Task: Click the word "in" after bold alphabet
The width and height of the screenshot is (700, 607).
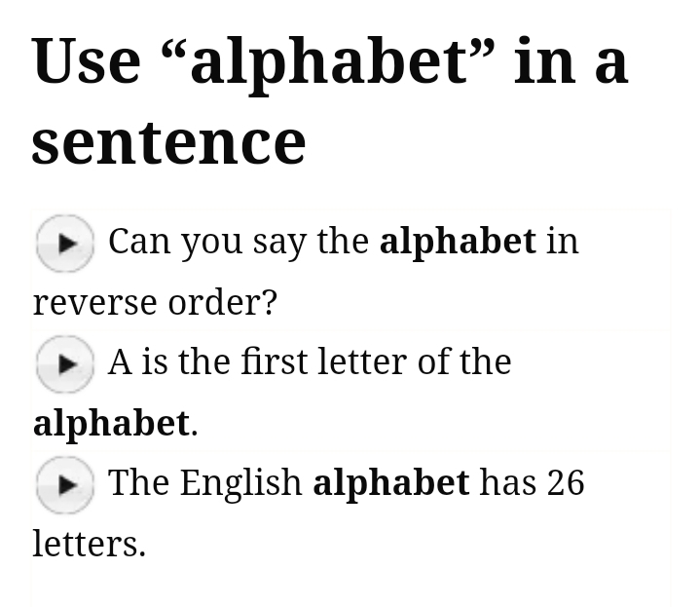Action: 563,241
